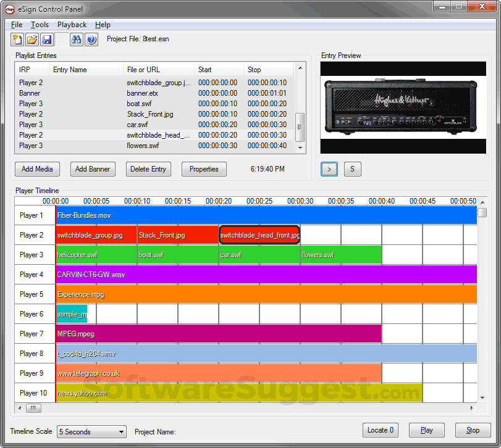Open help via the question mark icon
The image size is (501, 448).
tap(91, 39)
